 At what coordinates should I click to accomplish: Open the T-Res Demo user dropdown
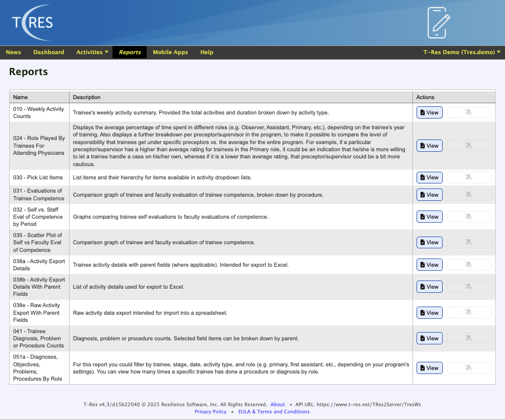[462, 52]
